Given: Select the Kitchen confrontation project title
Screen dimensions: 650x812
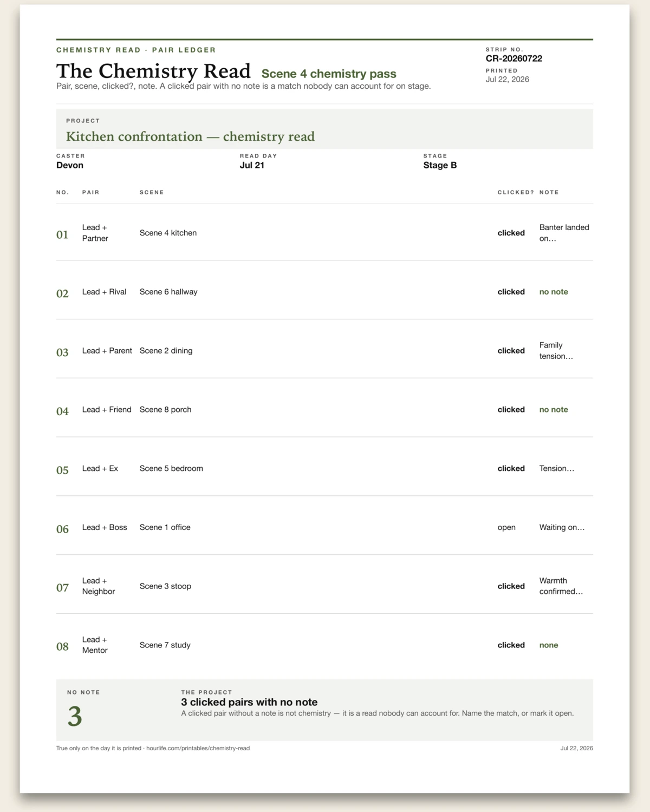Looking at the screenshot, I should [x=190, y=136].
